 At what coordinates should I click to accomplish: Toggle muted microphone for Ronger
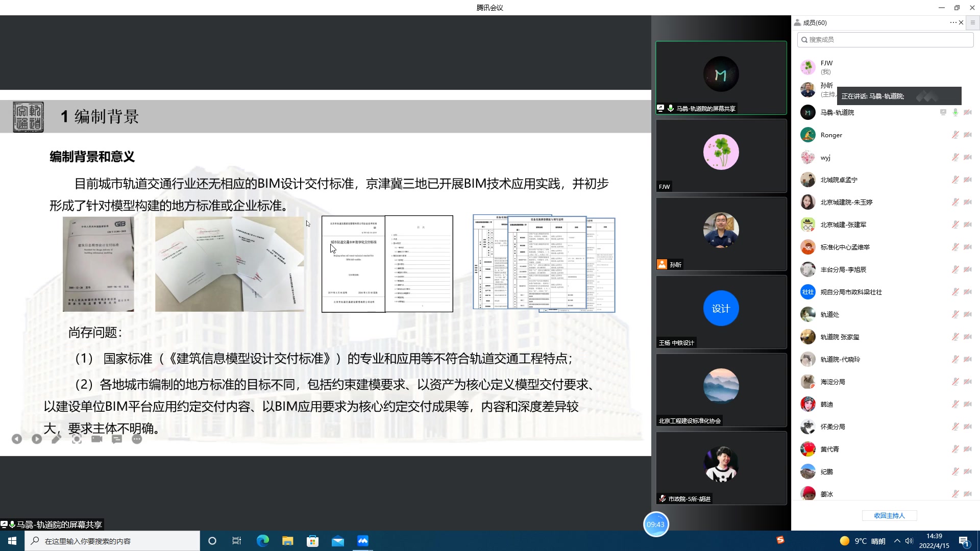click(955, 135)
